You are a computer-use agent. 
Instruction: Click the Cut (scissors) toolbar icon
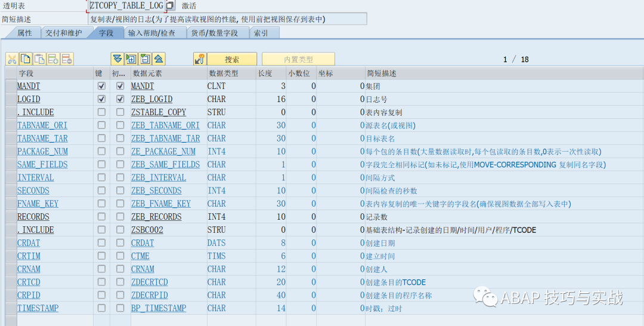[12, 59]
